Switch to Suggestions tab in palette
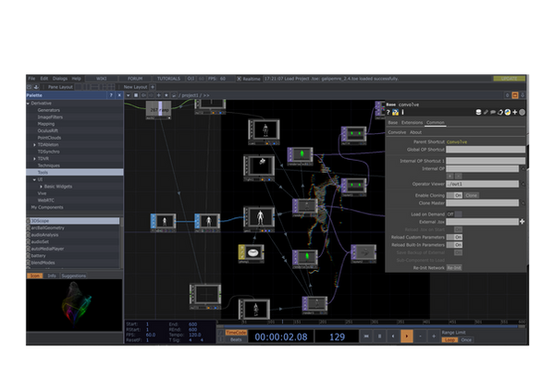Viewport: 555px width, 392px height. click(x=74, y=276)
